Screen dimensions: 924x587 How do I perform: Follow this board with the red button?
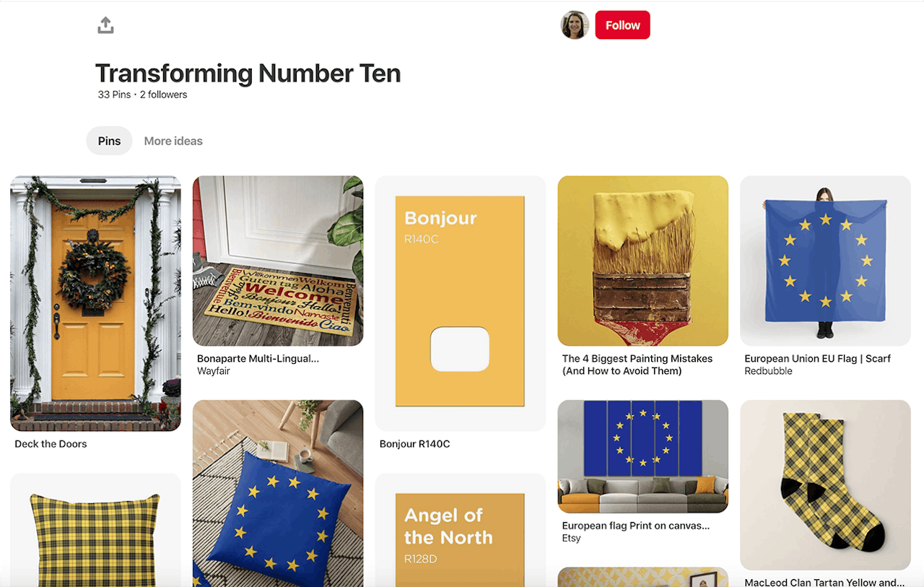(x=622, y=25)
